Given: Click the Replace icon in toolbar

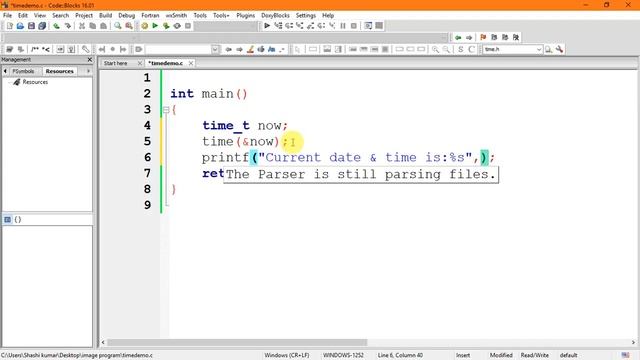Looking at the screenshot, I should point(129,26).
